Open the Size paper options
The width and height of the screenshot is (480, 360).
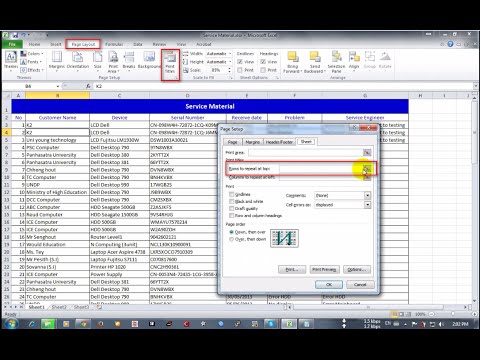(97, 60)
